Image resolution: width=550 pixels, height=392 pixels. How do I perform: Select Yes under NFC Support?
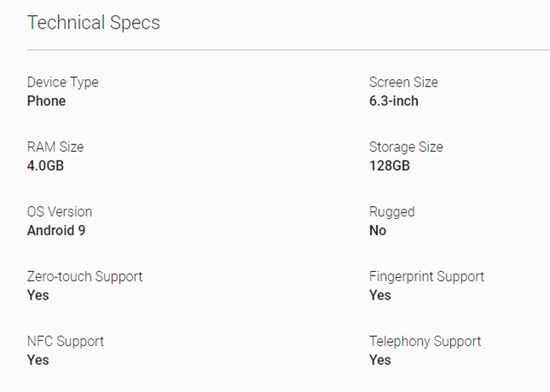38,360
